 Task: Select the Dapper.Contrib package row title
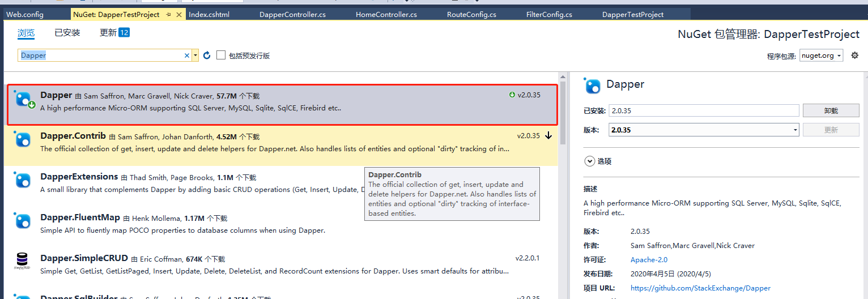pyautogui.click(x=73, y=136)
